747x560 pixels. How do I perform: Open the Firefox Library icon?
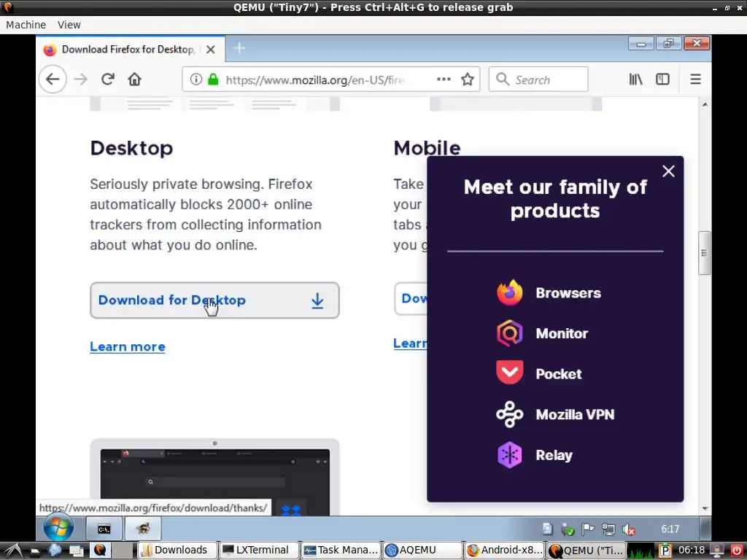635,79
